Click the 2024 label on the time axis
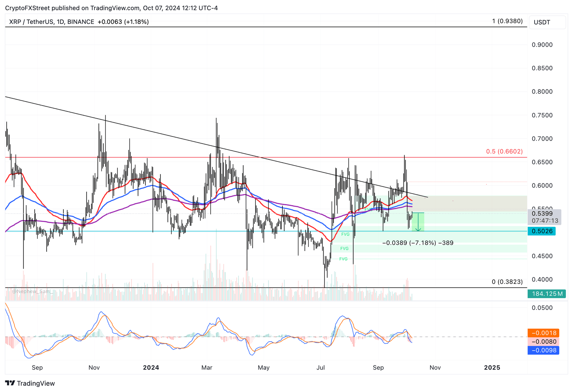Image resolution: width=573 pixels, height=392 pixels. pyautogui.click(x=151, y=367)
